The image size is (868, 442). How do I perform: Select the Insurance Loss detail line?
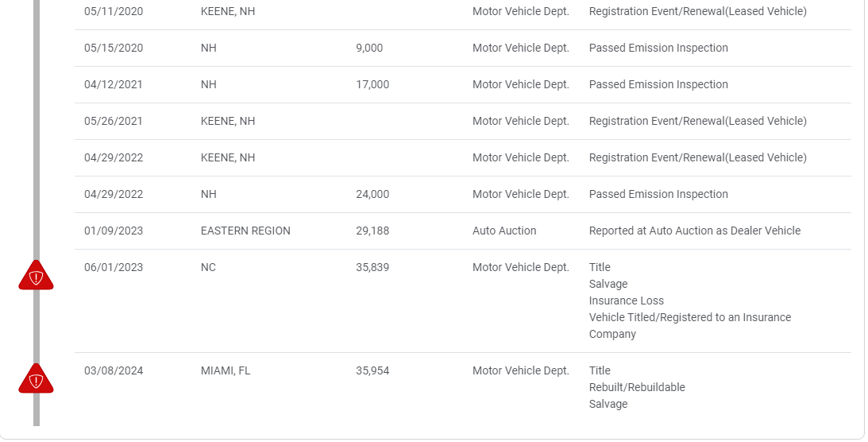626,300
